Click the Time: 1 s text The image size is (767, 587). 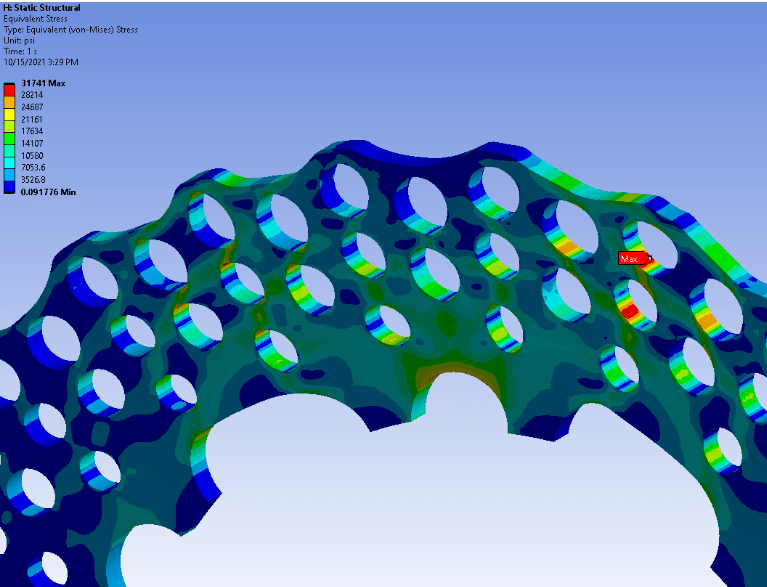[20, 51]
